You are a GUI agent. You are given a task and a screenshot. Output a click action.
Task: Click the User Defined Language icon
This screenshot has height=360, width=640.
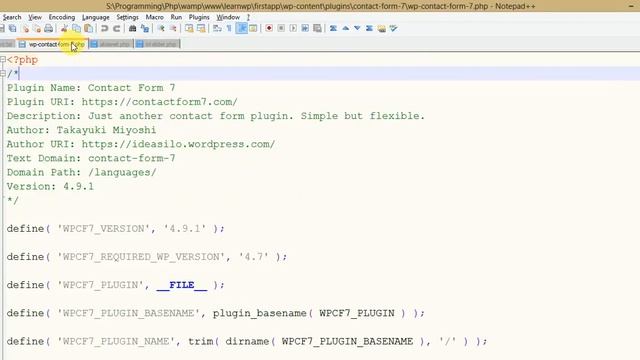253,28
